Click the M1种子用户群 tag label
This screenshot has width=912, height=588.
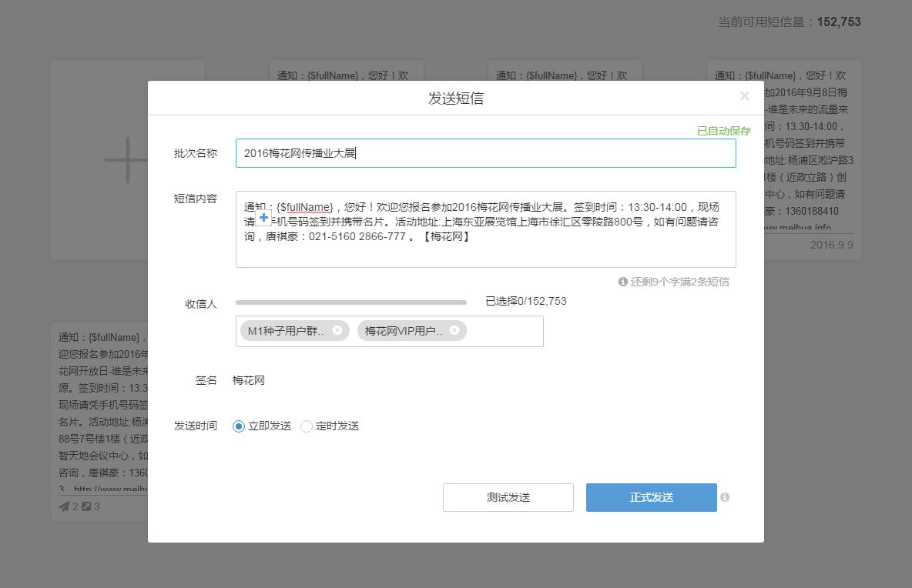point(286,331)
